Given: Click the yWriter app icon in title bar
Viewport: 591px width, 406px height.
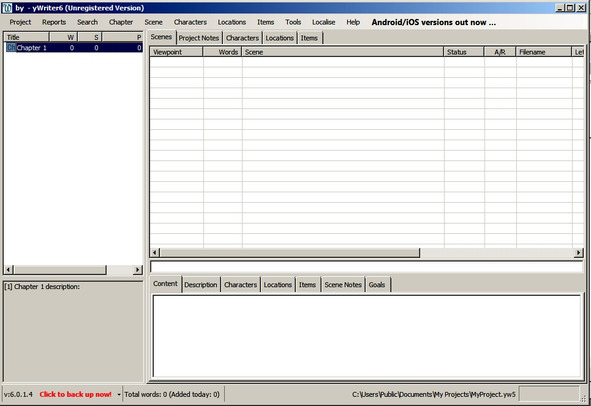Looking at the screenshot, I should [x=7, y=8].
